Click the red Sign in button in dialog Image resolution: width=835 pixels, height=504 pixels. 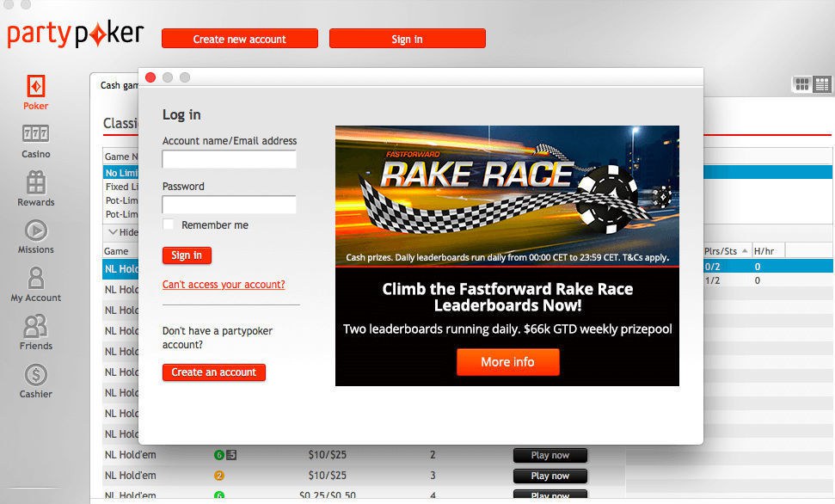187,255
